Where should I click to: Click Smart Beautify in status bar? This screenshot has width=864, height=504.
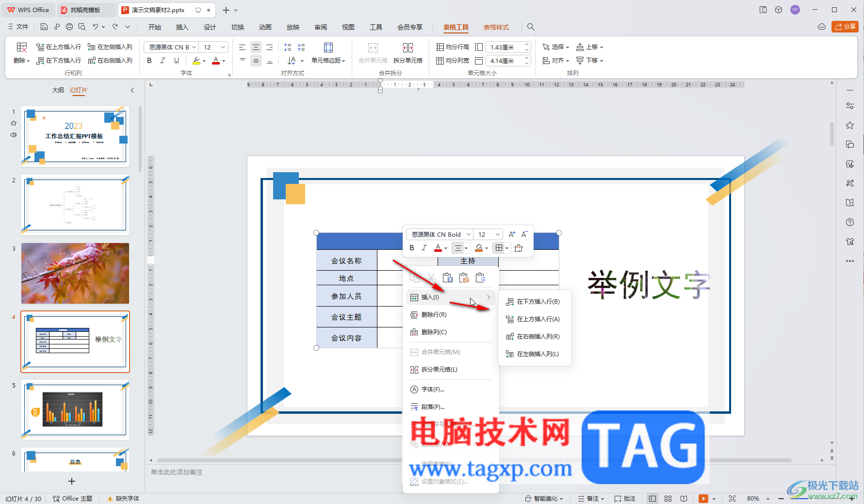[544, 499]
